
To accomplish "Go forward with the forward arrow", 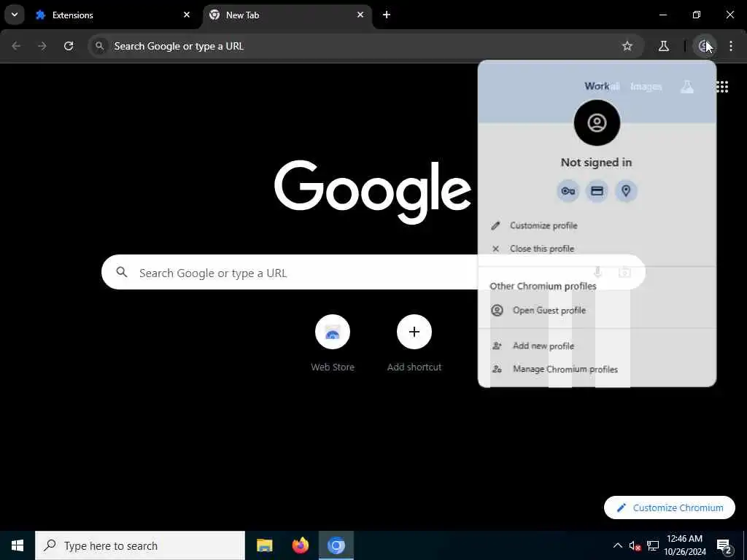I will point(42,46).
